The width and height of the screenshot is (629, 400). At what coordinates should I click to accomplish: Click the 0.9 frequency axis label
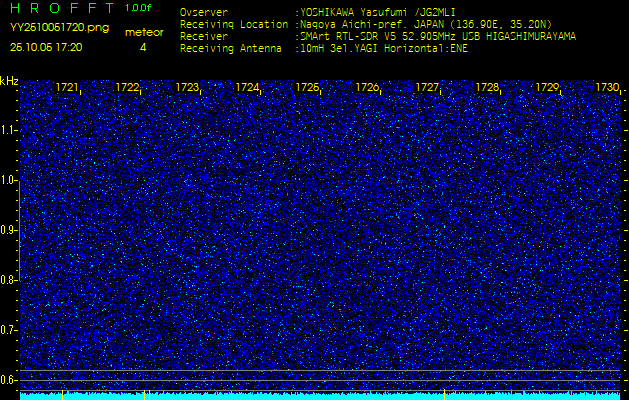coord(7,230)
